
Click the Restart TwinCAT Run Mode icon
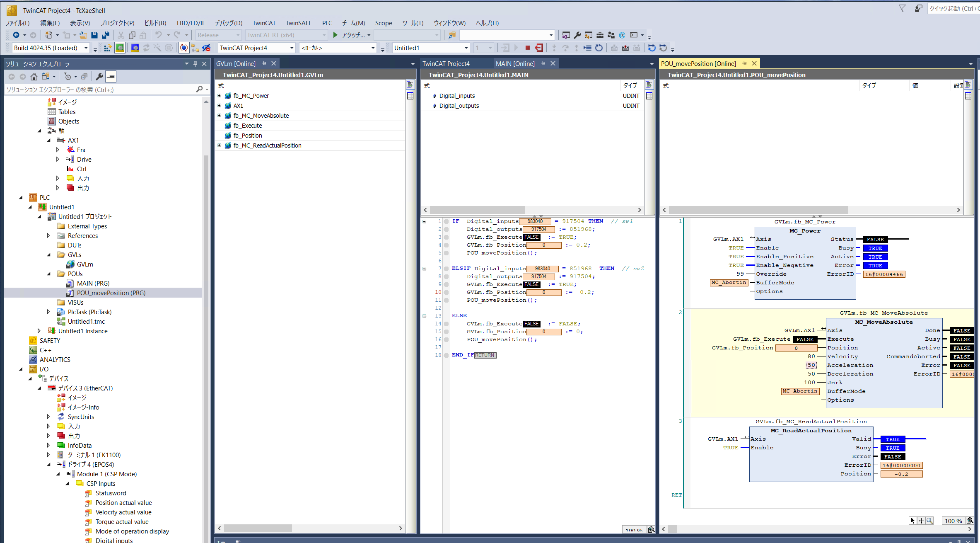point(120,48)
